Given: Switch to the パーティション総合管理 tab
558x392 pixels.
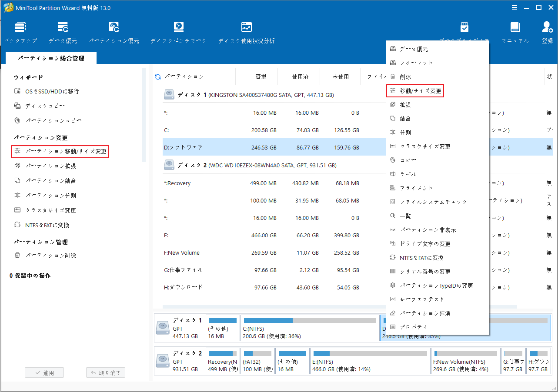Looking at the screenshot, I should 51,57.
